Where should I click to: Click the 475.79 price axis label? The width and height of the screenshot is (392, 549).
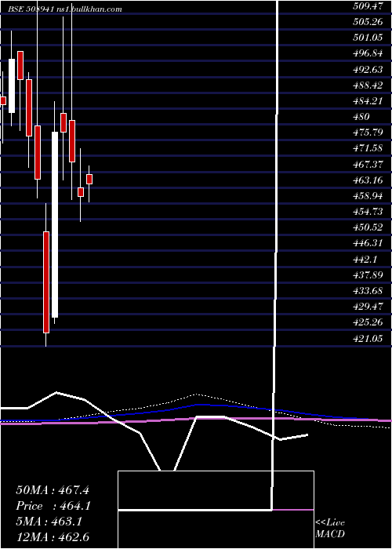pyautogui.click(x=368, y=133)
